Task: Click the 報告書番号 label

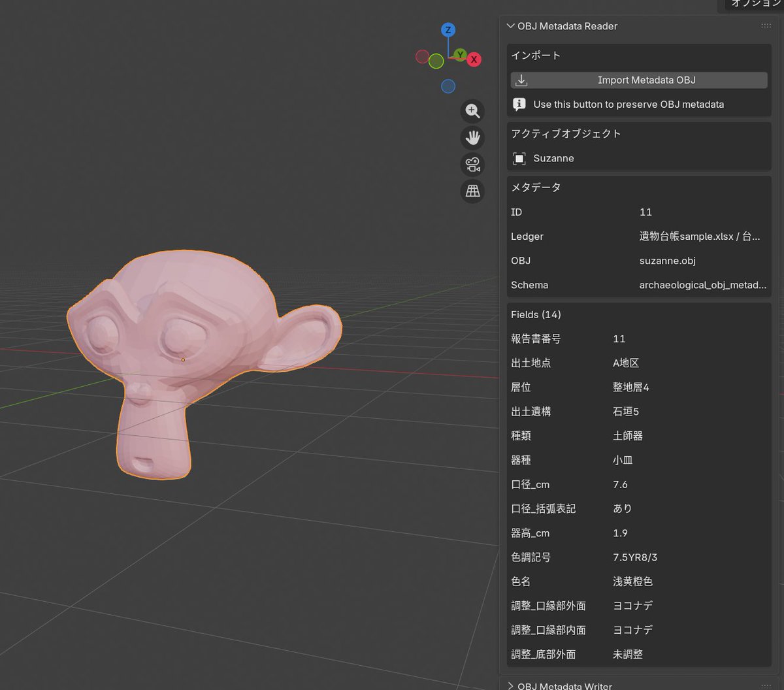Action: click(536, 339)
